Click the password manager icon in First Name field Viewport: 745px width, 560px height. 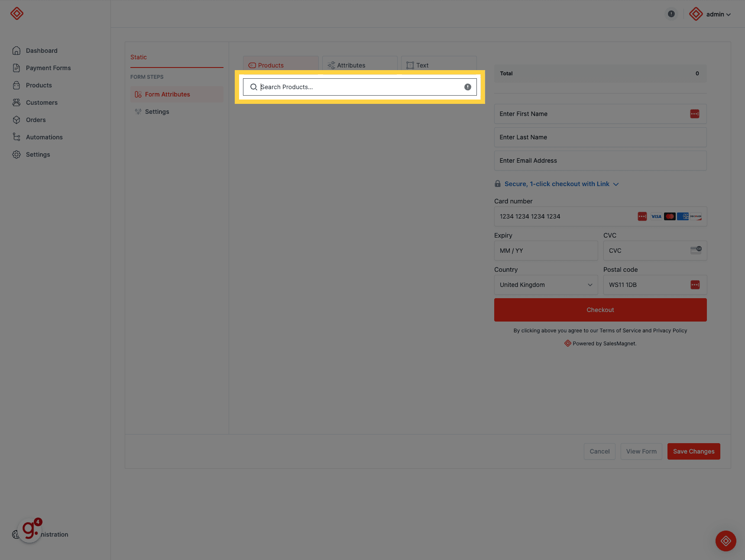(x=695, y=114)
